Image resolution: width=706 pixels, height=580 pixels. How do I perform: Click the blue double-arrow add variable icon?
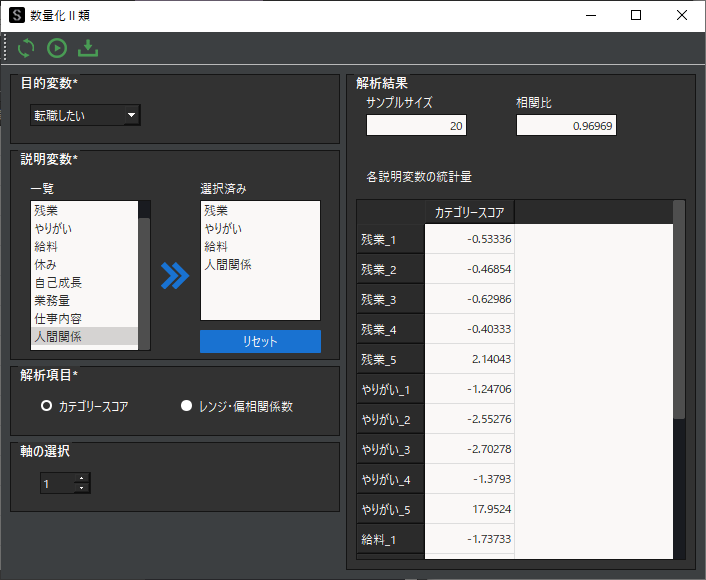(x=175, y=276)
